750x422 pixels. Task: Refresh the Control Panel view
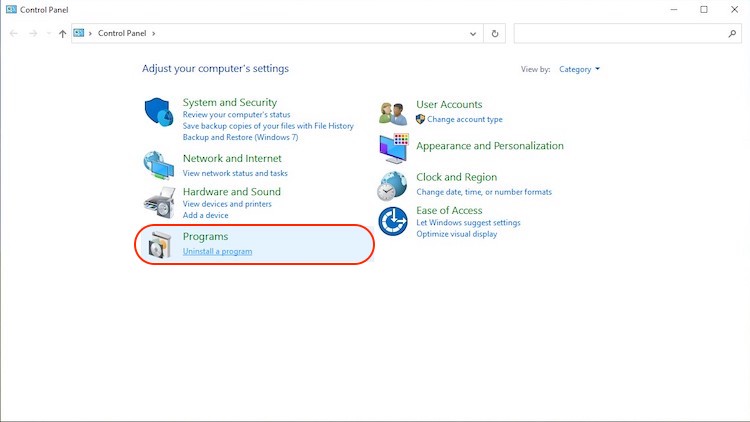[x=495, y=33]
